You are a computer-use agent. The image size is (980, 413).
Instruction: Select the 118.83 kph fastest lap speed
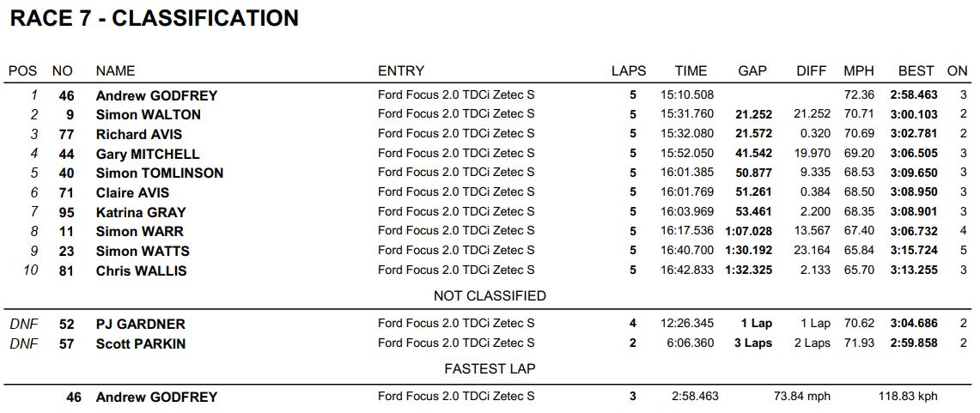pyautogui.click(x=908, y=396)
